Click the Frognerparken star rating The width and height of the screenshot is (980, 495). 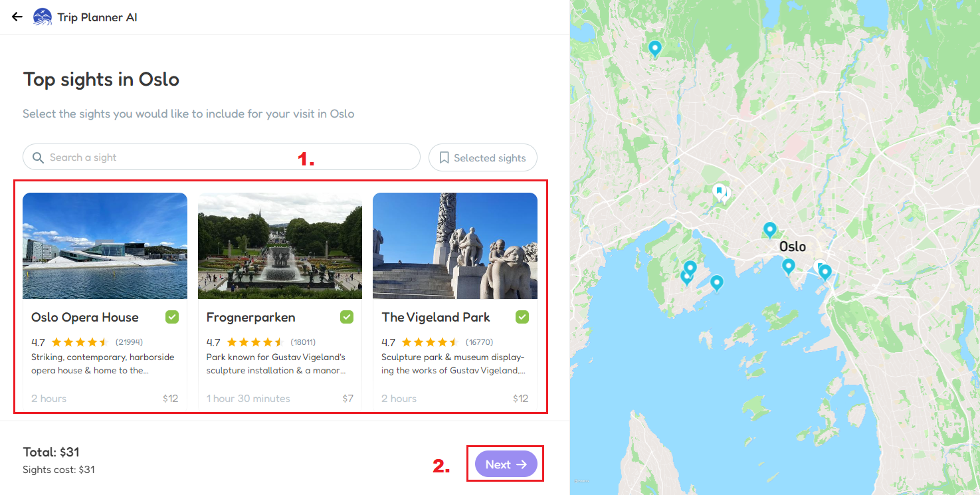tap(255, 343)
